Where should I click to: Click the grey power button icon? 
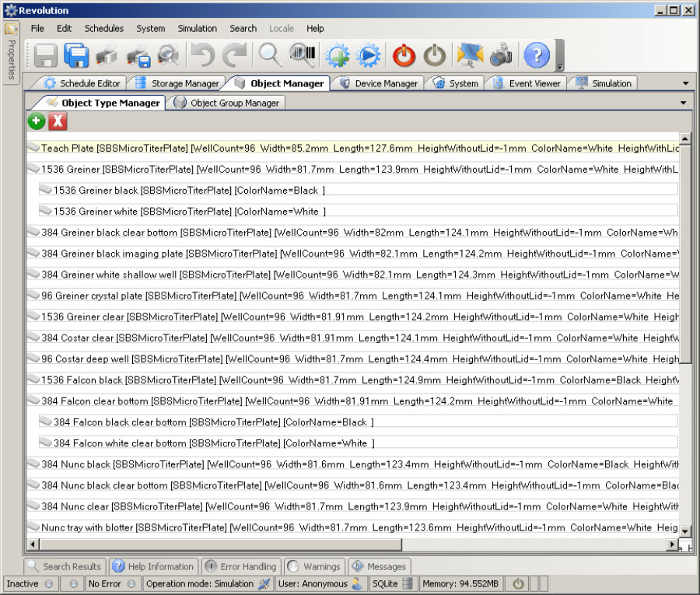click(435, 55)
